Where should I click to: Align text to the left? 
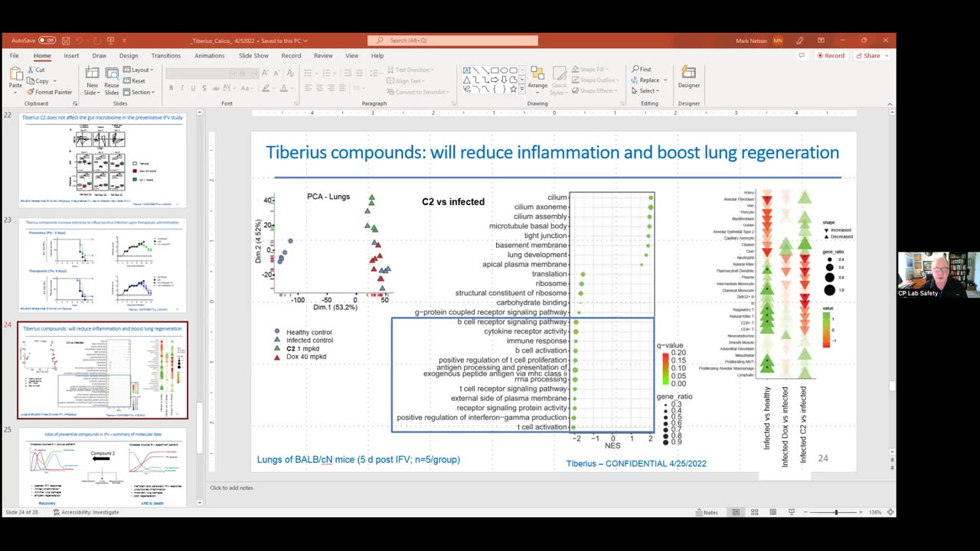[309, 88]
